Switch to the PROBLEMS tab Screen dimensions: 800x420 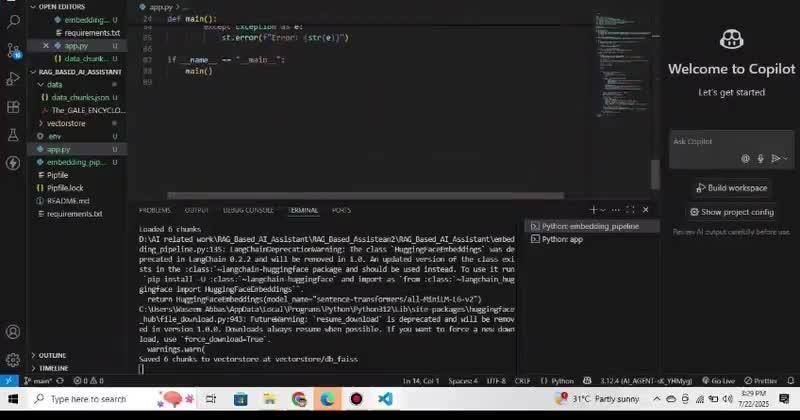click(x=155, y=210)
